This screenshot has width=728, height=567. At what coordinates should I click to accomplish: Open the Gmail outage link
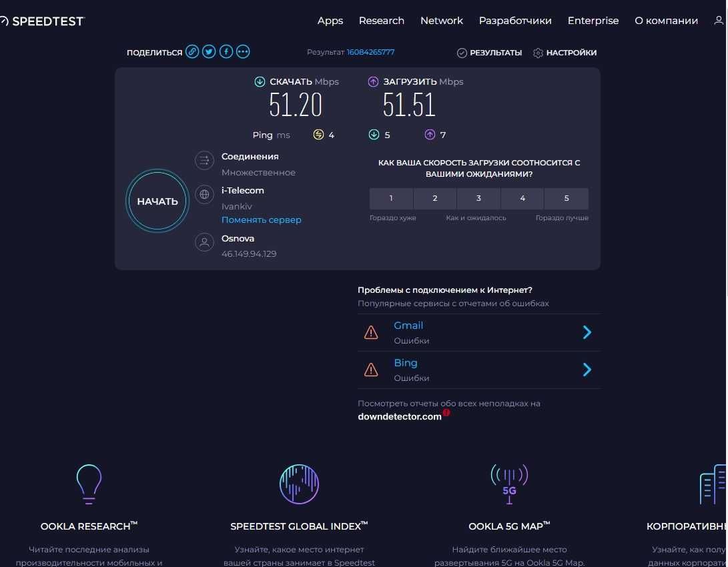click(x=408, y=326)
